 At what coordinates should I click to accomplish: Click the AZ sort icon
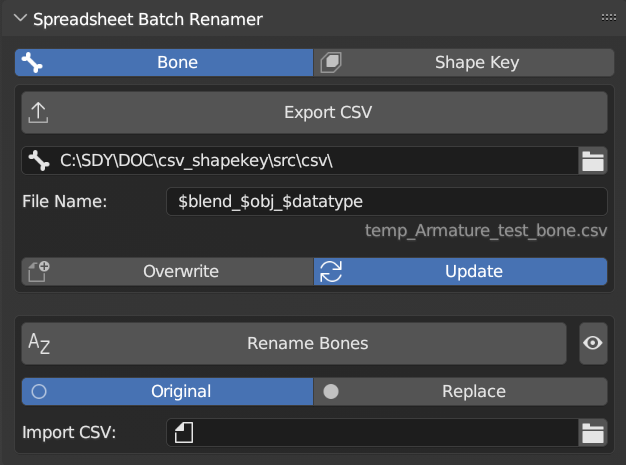point(39,344)
